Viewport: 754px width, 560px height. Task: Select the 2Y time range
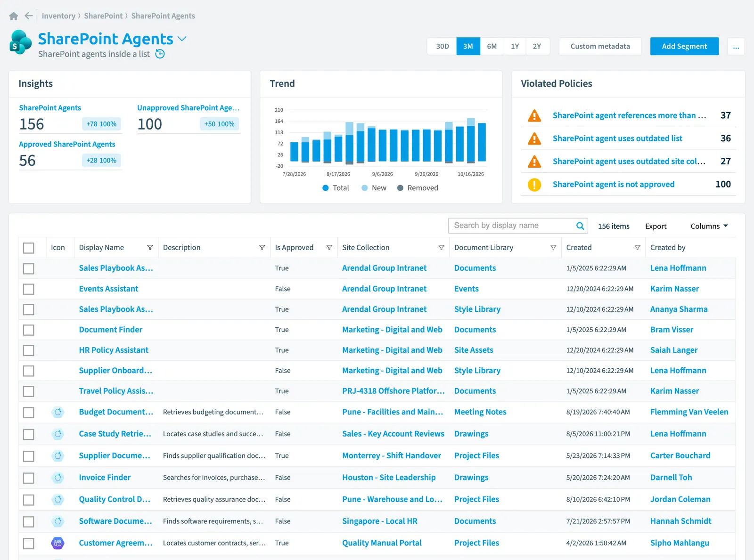pyautogui.click(x=537, y=46)
